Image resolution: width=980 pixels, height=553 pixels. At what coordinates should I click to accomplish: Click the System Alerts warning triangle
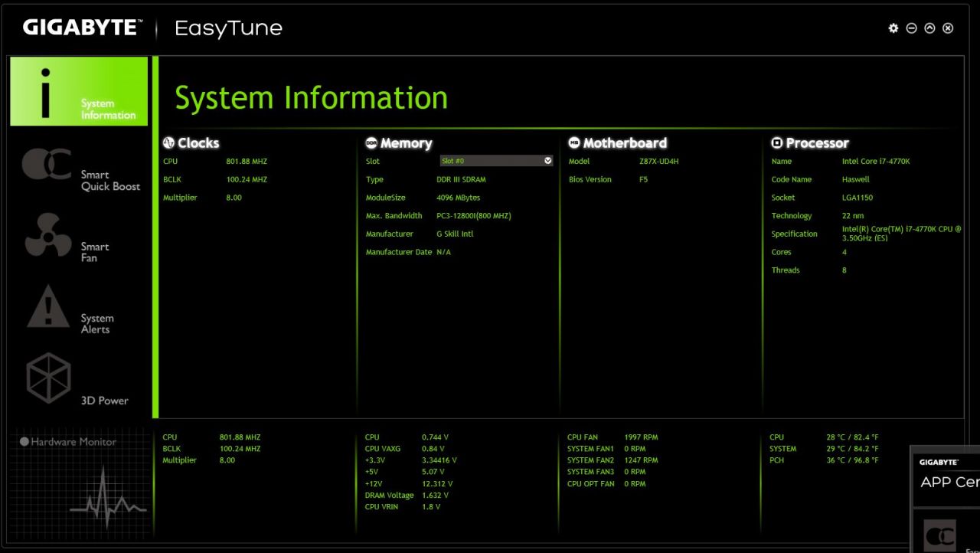[47, 306]
